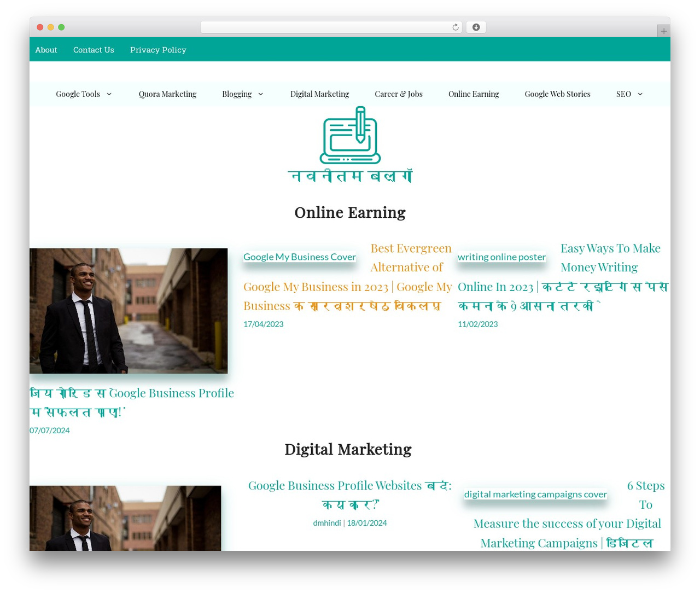Open the businessman photo thumbnail under Online Earning
Screen dimensions: 700x593
[129, 311]
